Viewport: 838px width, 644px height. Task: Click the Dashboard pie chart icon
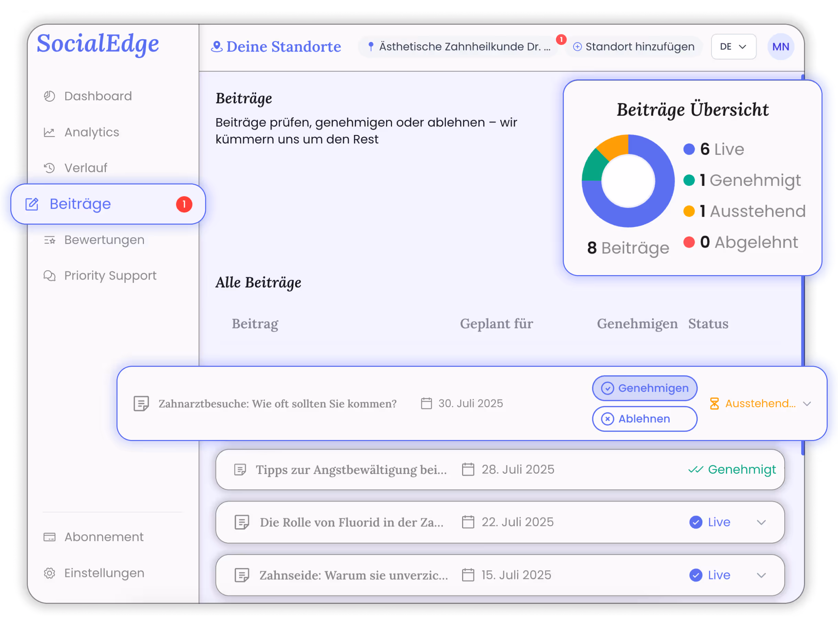pyautogui.click(x=49, y=96)
